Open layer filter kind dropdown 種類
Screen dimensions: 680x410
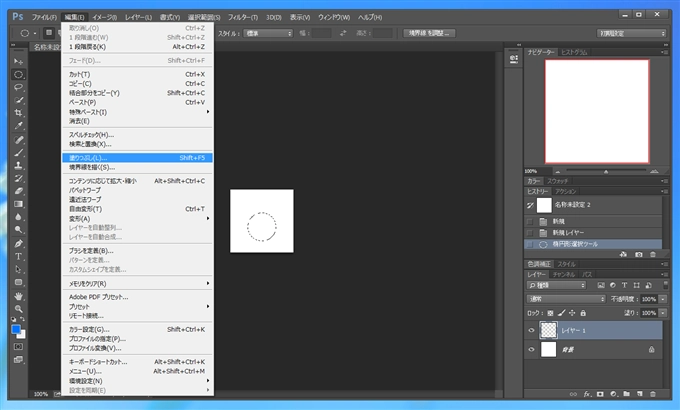point(556,285)
